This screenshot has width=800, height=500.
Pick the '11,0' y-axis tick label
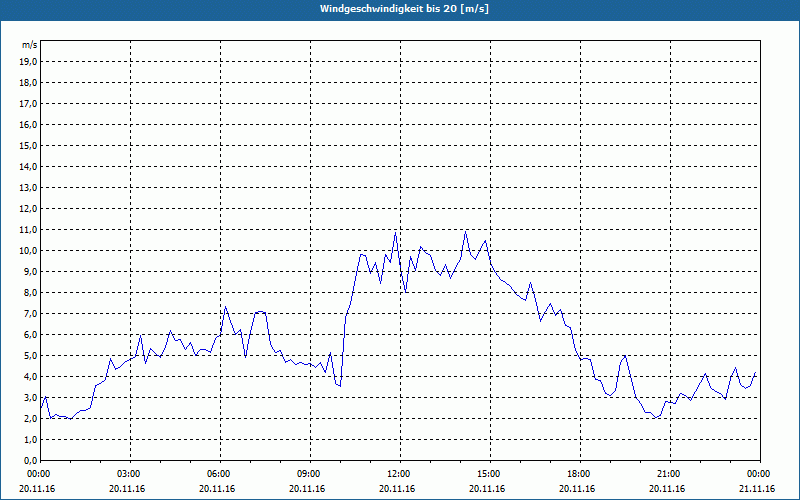tap(29, 230)
